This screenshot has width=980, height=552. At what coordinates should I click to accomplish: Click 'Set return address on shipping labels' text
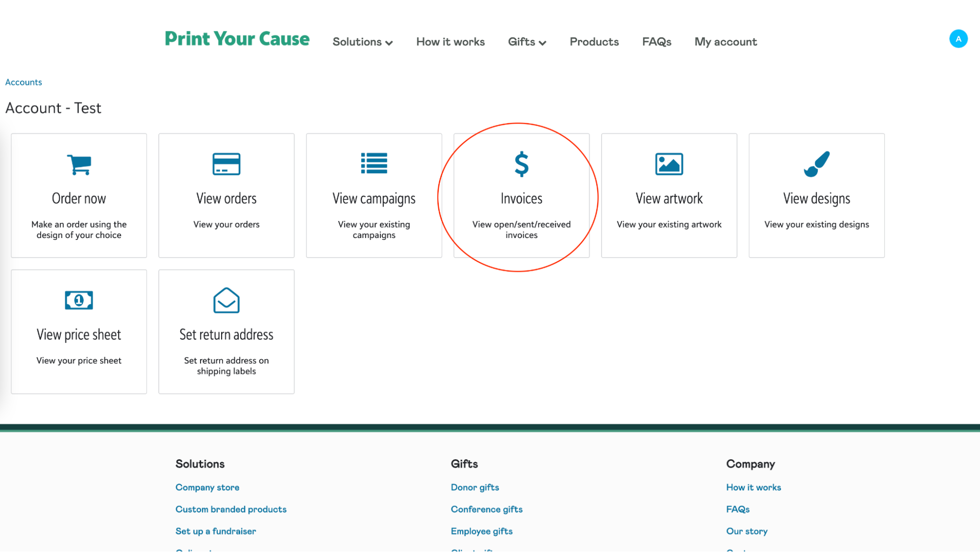(226, 366)
